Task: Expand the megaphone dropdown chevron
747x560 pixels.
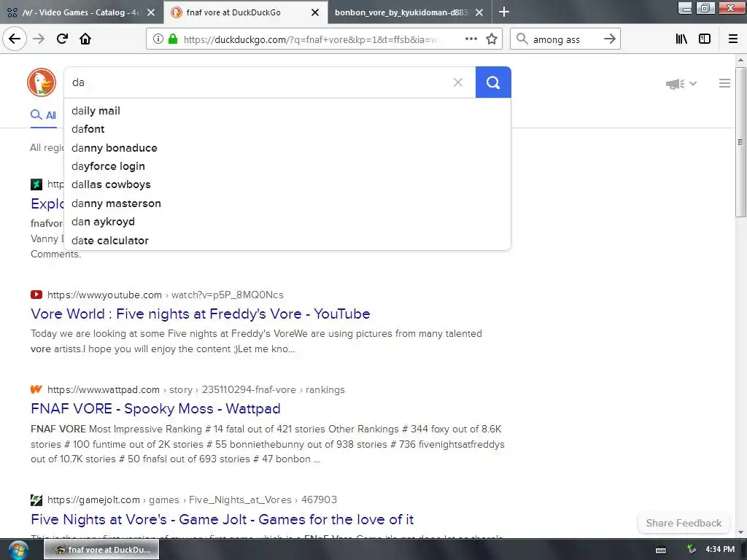Action: tap(693, 83)
